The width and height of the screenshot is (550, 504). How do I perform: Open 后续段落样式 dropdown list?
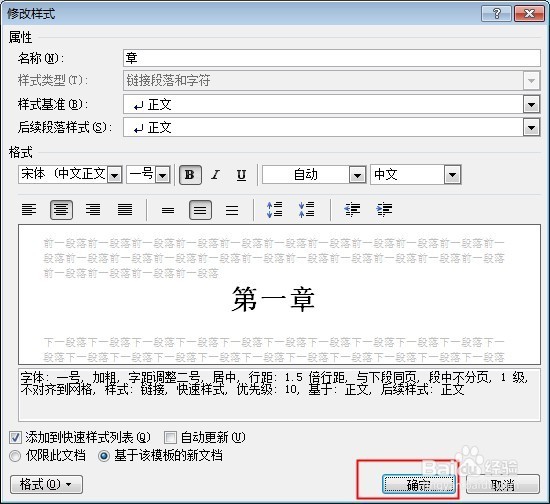(x=532, y=128)
